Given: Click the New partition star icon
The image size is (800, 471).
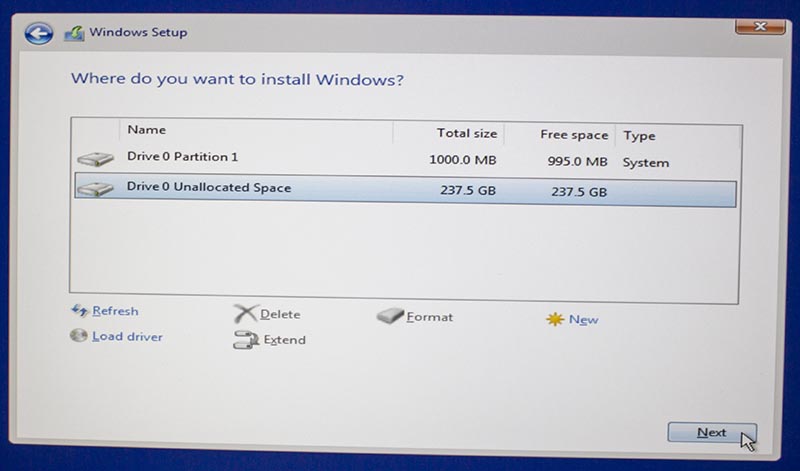Looking at the screenshot, I should click(555, 319).
